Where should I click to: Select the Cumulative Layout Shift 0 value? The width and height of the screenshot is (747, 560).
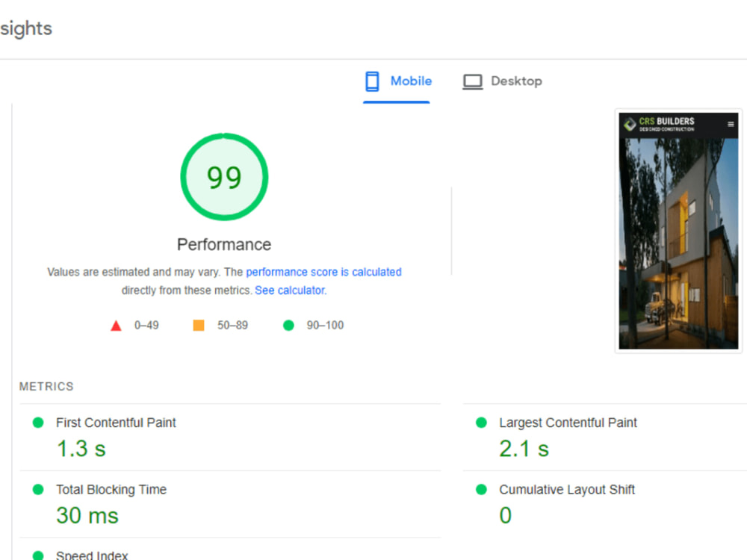pos(506,516)
